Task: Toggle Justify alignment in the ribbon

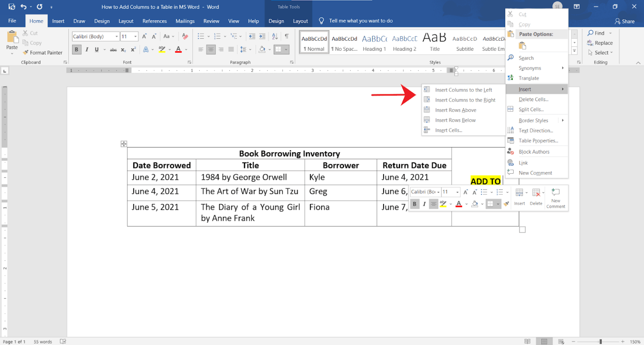Action: pos(231,50)
